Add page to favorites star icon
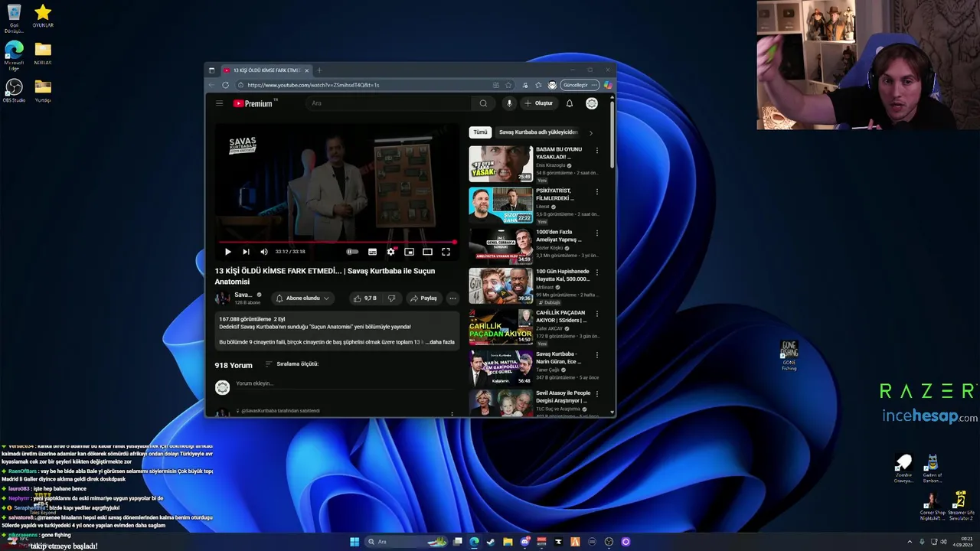The width and height of the screenshot is (980, 551). 508,85
